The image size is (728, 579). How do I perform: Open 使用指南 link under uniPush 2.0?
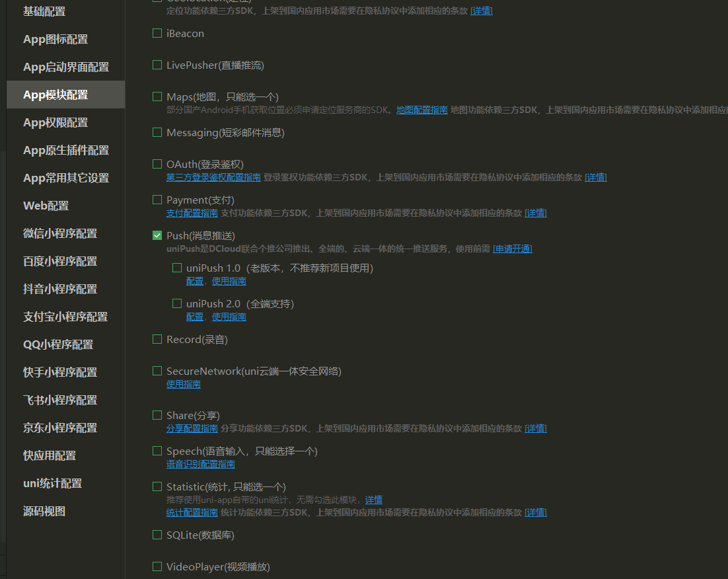(229, 317)
